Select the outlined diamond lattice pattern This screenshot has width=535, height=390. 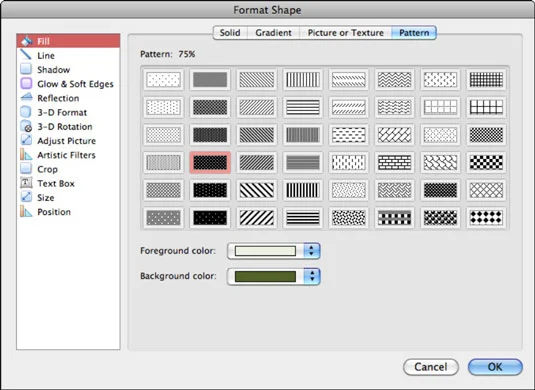[x=486, y=190]
